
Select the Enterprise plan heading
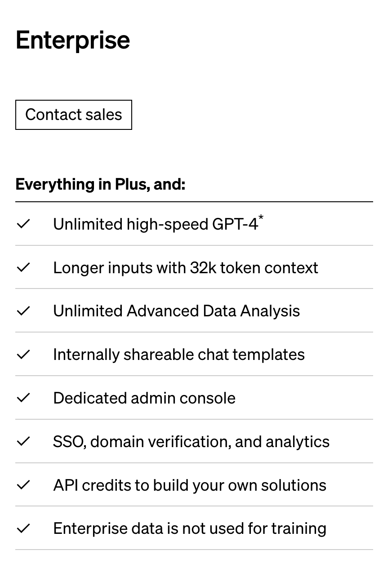[x=73, y=40]
